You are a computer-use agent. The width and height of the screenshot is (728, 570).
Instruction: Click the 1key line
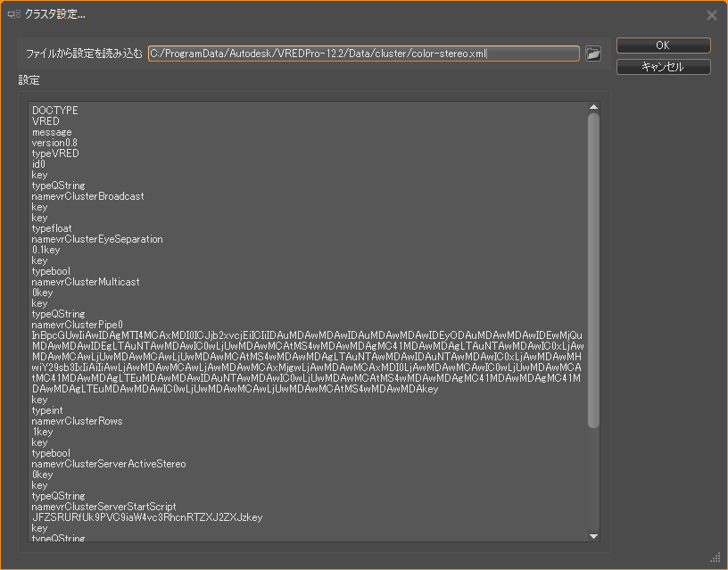coord(42,432)
